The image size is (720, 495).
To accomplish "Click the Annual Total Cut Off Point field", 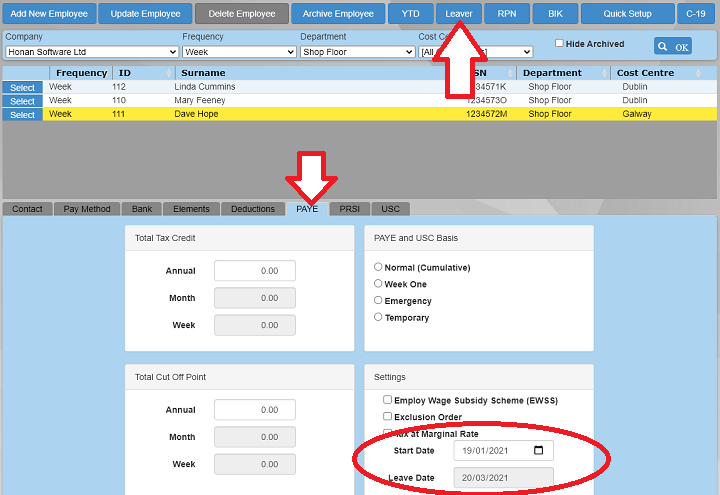I will [255, 410].
